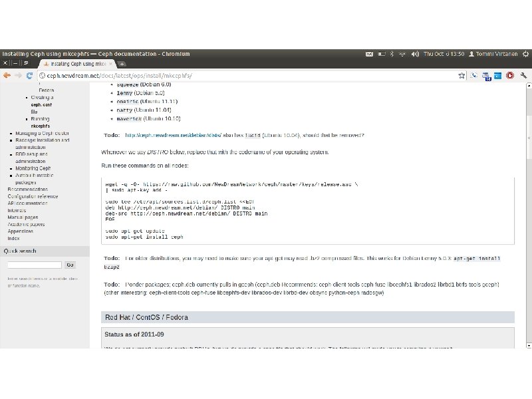Open Fedora sidebar link

(x=46, y=90)
